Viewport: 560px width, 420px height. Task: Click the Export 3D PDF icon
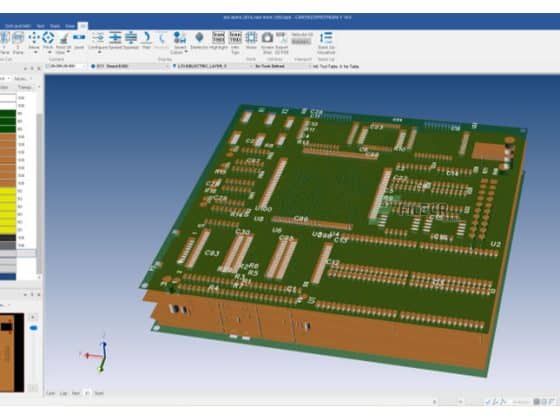(x=281, y=38)
